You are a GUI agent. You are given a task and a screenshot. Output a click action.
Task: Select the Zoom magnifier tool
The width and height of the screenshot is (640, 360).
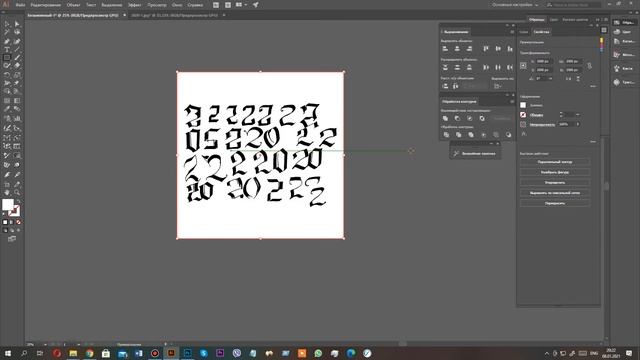[17, 192]
